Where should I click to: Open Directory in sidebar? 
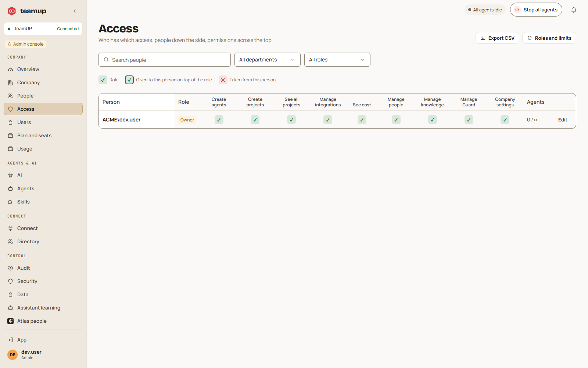coord(43,241)
